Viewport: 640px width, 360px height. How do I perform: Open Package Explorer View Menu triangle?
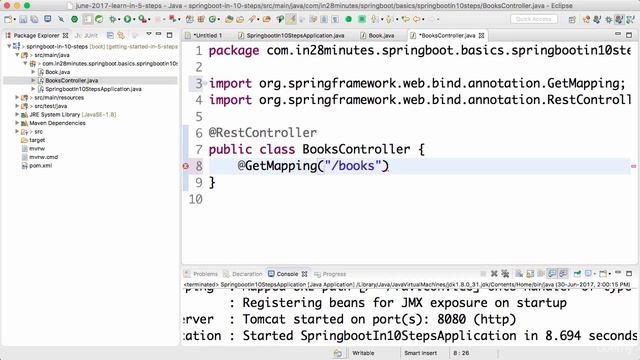[x=149, y=35]
